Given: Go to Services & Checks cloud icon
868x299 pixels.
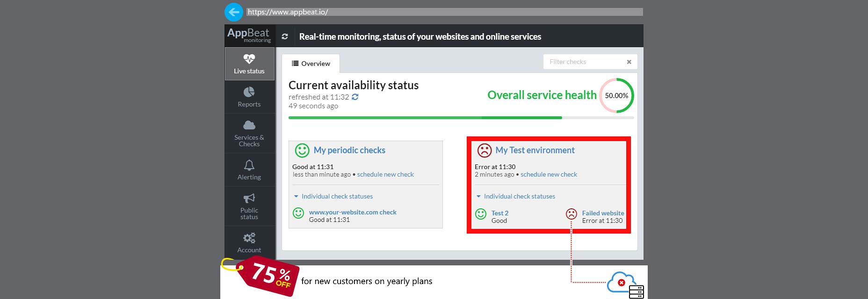Looking at the screenshot, I should tap(249, 133).
